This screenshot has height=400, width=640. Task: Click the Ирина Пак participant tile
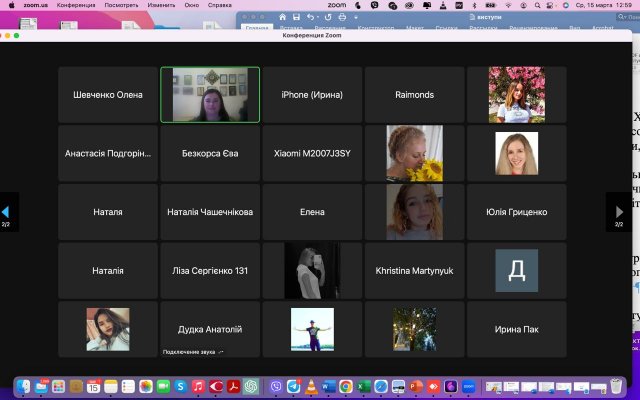(516, 329)
